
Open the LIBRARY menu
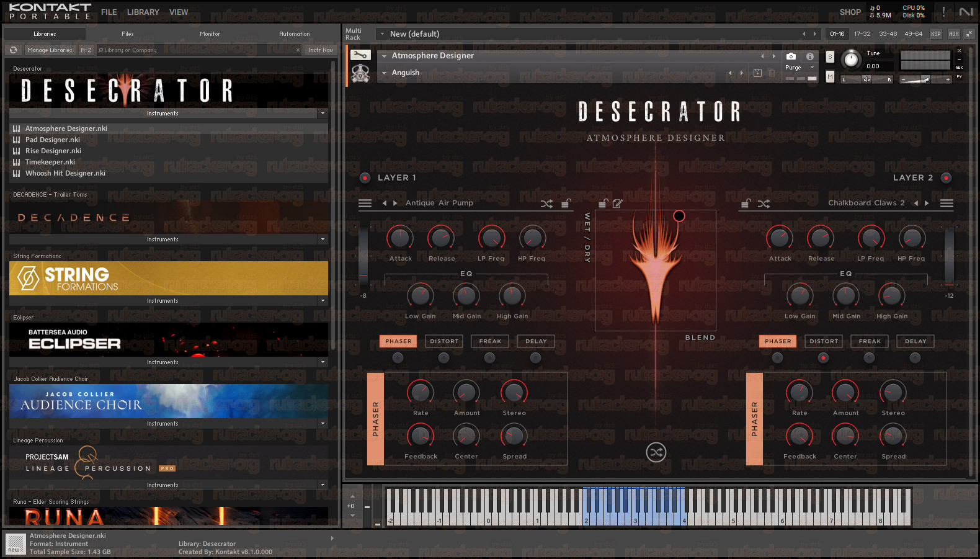(143, 12)
